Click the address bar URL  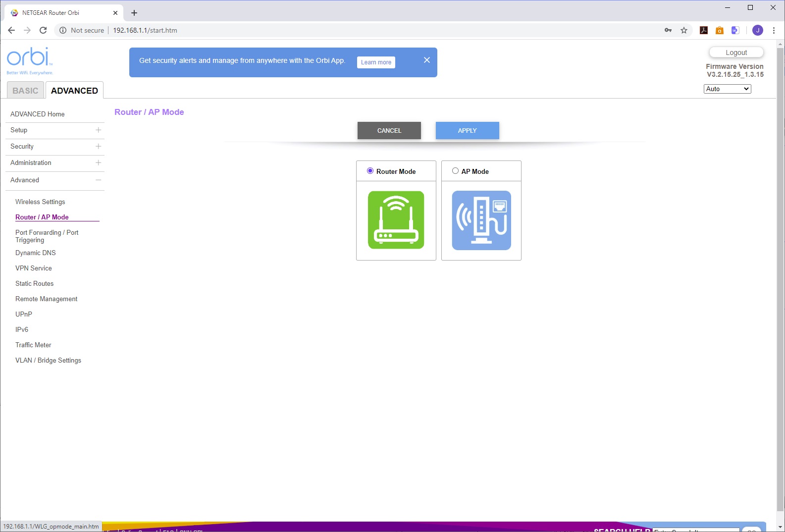[x=145, y=30]
